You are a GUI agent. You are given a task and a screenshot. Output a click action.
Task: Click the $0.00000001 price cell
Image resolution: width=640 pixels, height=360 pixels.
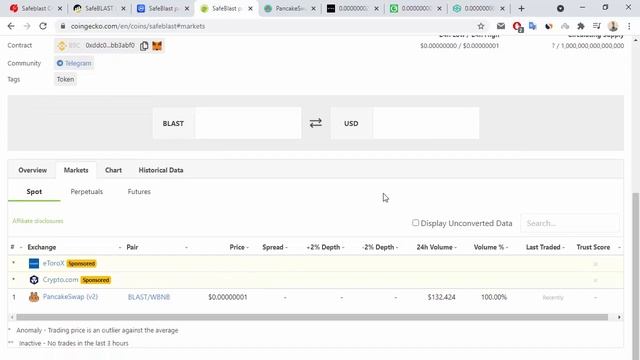[228, 297]
